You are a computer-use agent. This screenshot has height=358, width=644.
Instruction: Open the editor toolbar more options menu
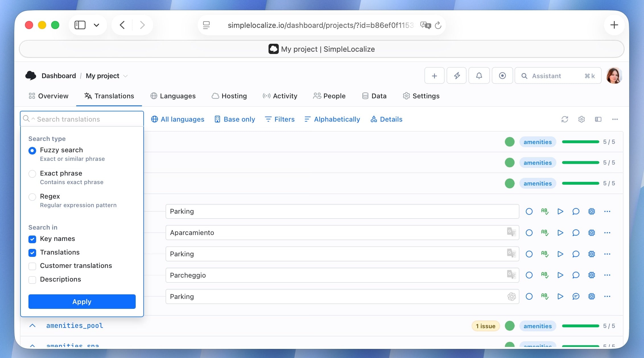(615, 119)
